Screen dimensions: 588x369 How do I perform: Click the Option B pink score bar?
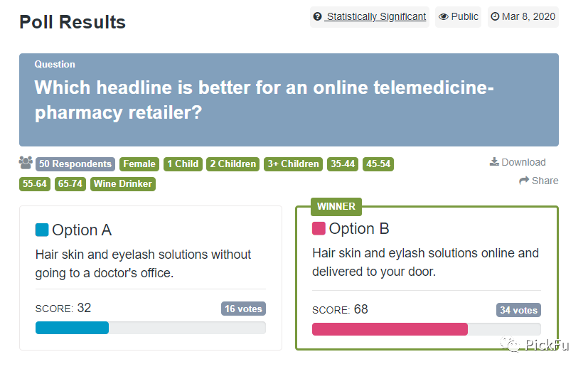pyautogui.click(x=390, y=329)
